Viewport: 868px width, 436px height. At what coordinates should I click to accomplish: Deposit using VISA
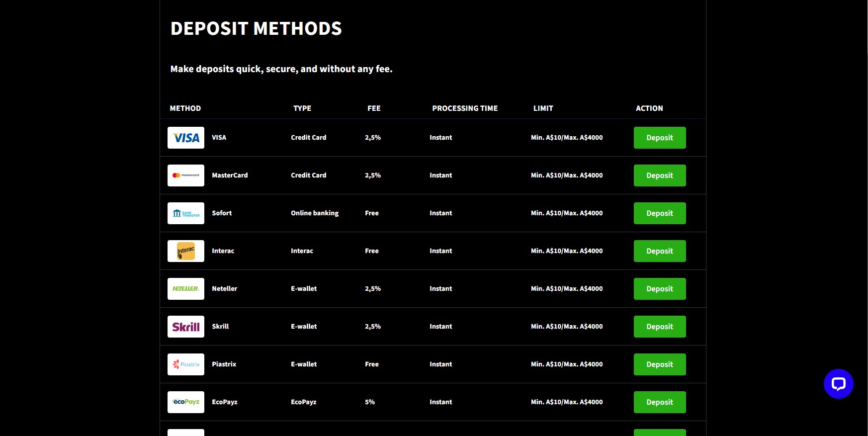pyautogui.click(x=660, y=138)
